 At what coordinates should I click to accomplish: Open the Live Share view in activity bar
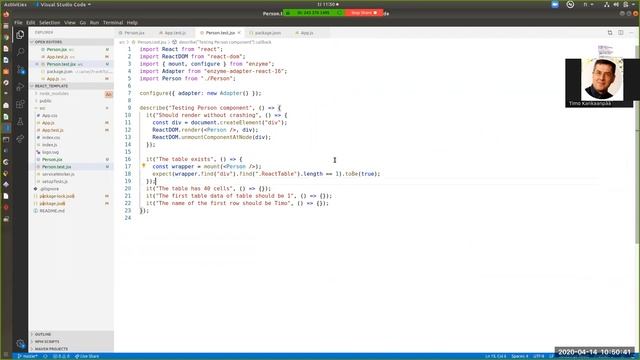pos(20,139)
